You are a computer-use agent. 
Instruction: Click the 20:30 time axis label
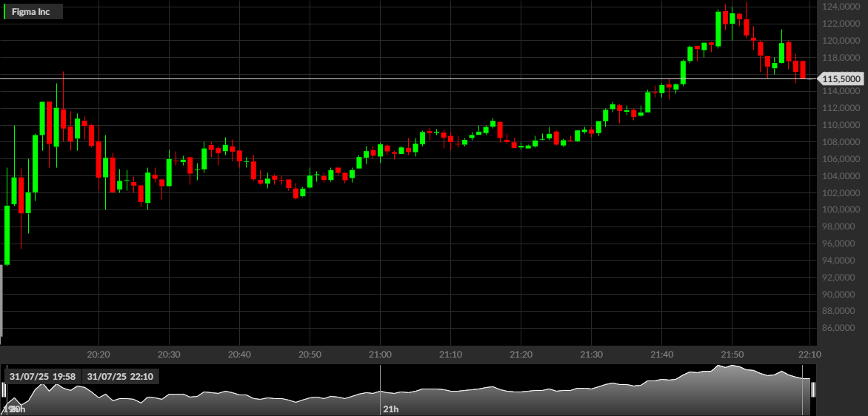coord(169,354)
